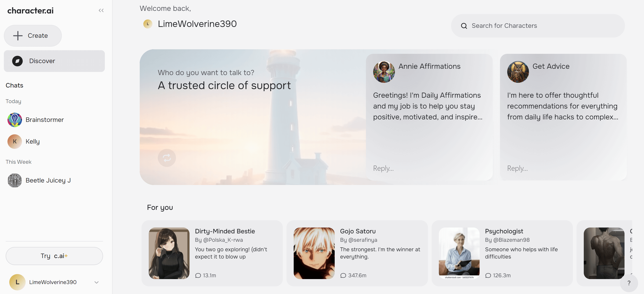Click Kelly's avatar icon in Chats
The height and width of the screenshot is (294, 644).
(15, 141)
